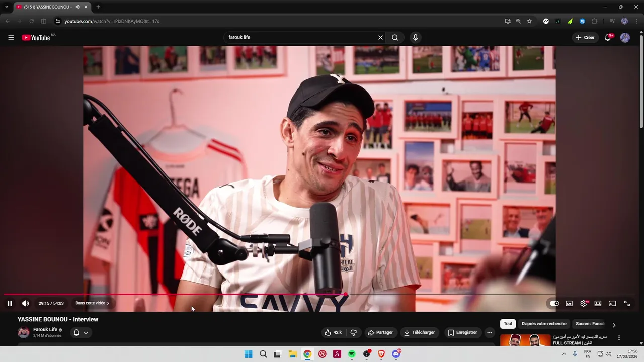Cast video to a TV
This screenshot has width=644, height=362.
(x=612, y=303)
